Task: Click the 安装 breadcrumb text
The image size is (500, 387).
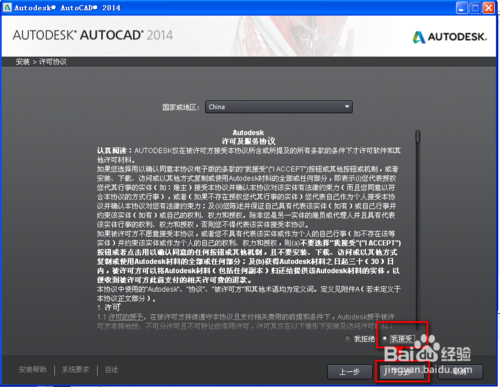Action: (23, 62)
